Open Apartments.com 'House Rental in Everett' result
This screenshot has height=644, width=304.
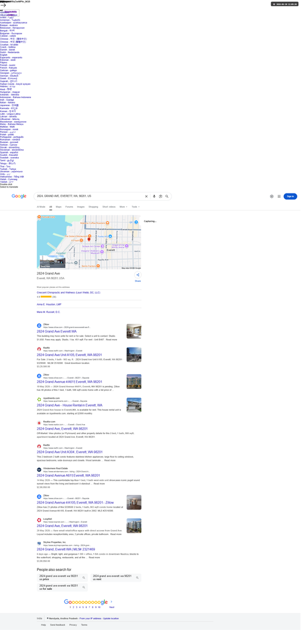[x=69, y=405]
